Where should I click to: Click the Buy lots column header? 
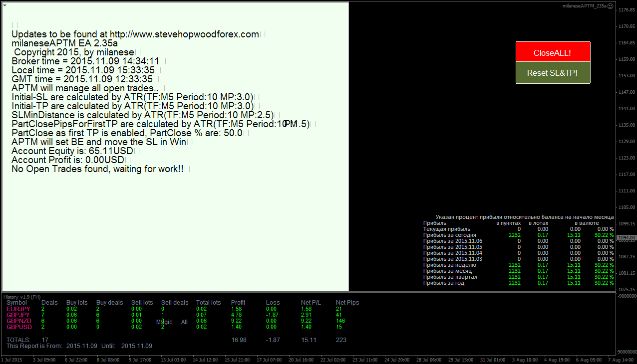pos(77,303)
